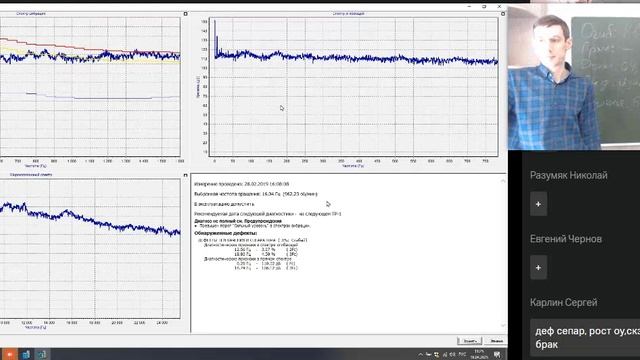640x360 pixels.
Task: Click the report panel scroll-down arrow
Action: click(x=503, y=326)
